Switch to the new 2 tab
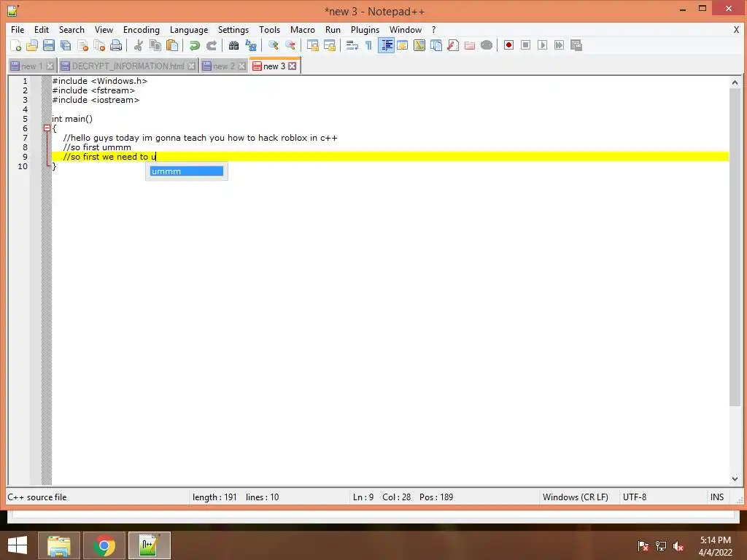The height and width of the screenshot is (560, 747). tap(223, 66)
